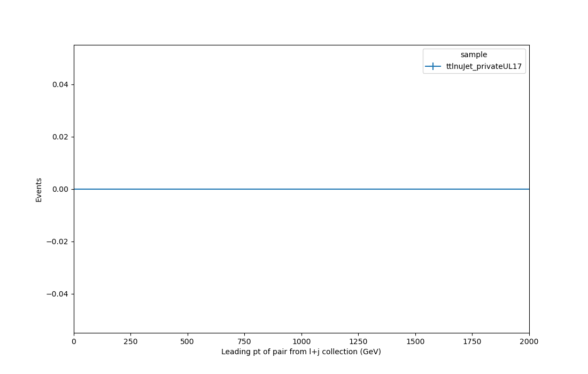Click the x-axis tick label 1000
The image size is (588, 374).
coord(301,341)
